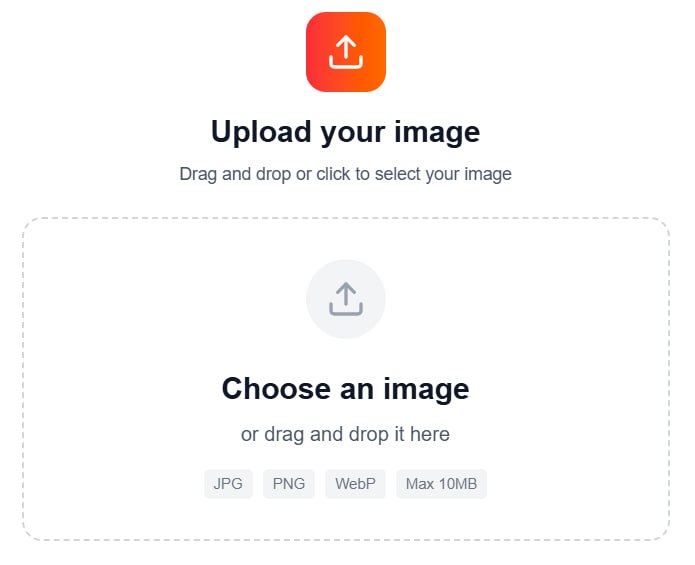Click the "Choose an image" heading

pyautogui.click(x=346, y=389)
